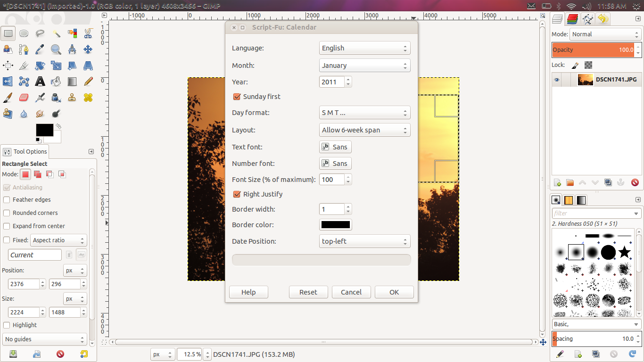This screenshot has width=644, height=362.
Task: Click the Help button in Calendar dialog
Action: (248, 292)
